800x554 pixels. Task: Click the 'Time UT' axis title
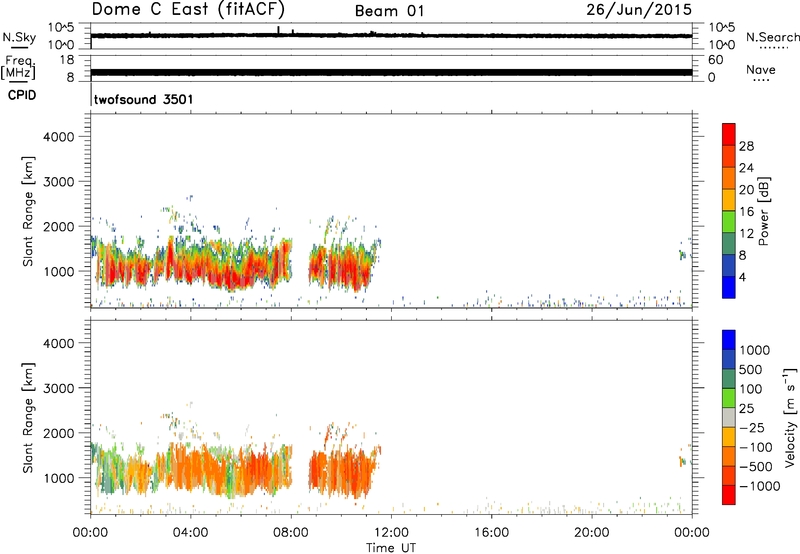coord(391,548)
